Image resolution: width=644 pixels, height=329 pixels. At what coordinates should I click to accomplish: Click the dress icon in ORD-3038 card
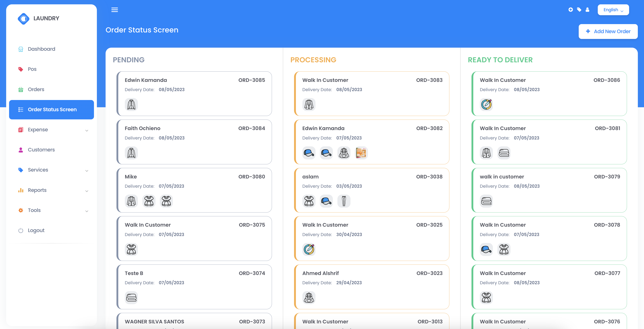(x=309, y=201)
